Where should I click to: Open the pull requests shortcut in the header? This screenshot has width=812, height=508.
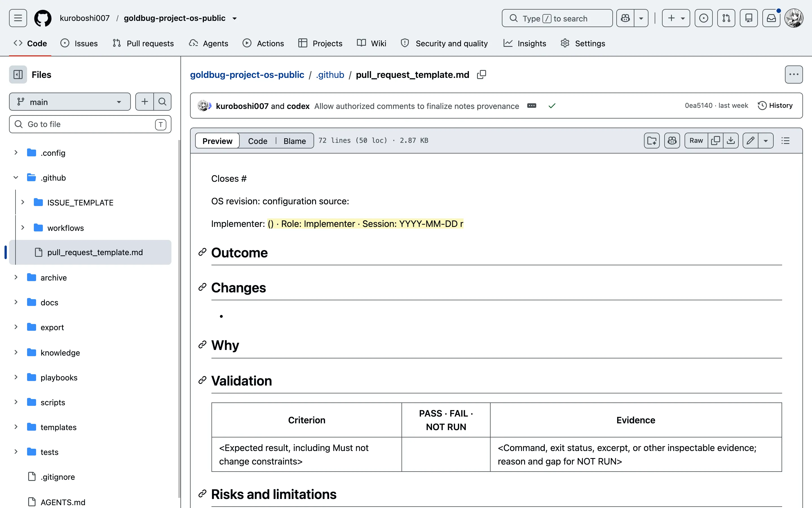(x=726, y=18)
